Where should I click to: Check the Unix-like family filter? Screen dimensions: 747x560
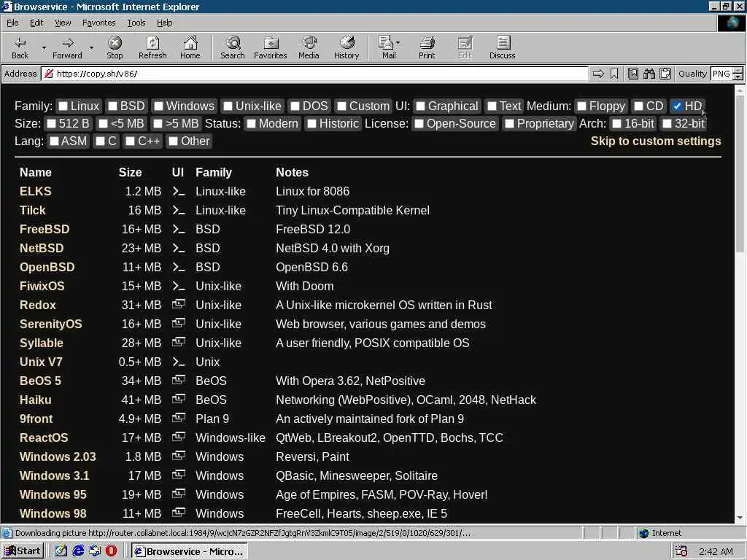(x=228, y=106)
